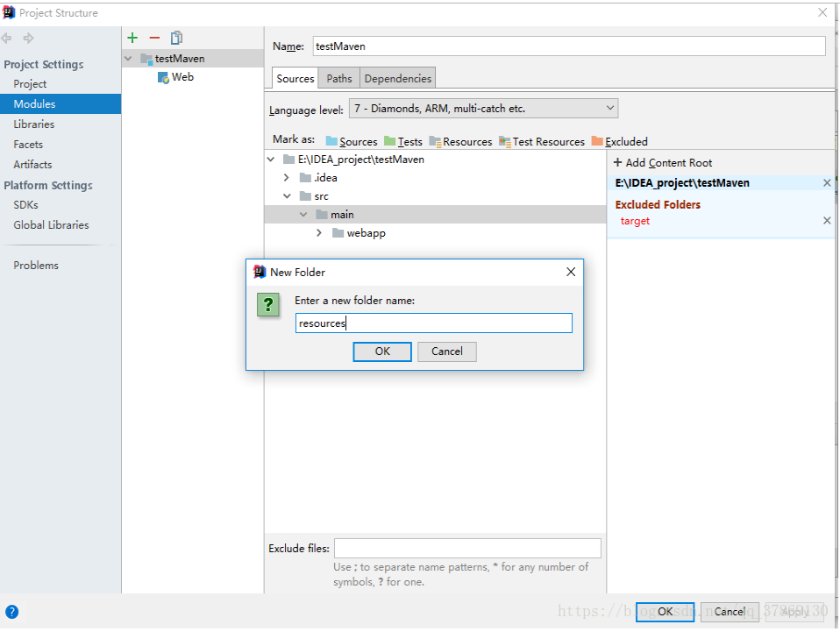Click Add Content Root
This screenshot has height=639, width=840.
(x=663, y=163)
